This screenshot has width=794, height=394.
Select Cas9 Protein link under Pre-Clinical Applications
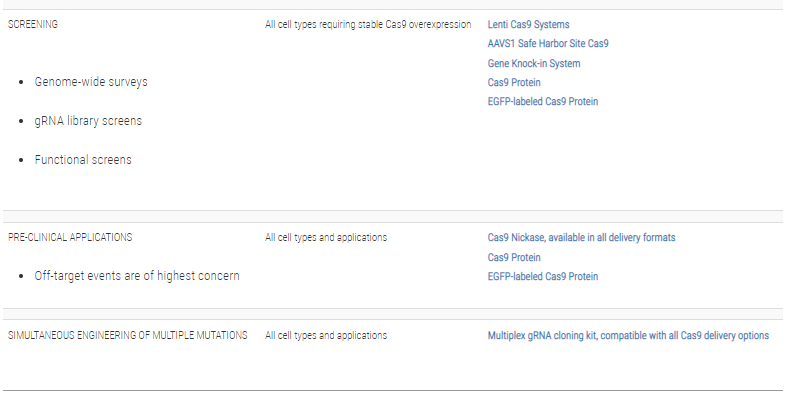pyautogui.click(x=514, y=257)
